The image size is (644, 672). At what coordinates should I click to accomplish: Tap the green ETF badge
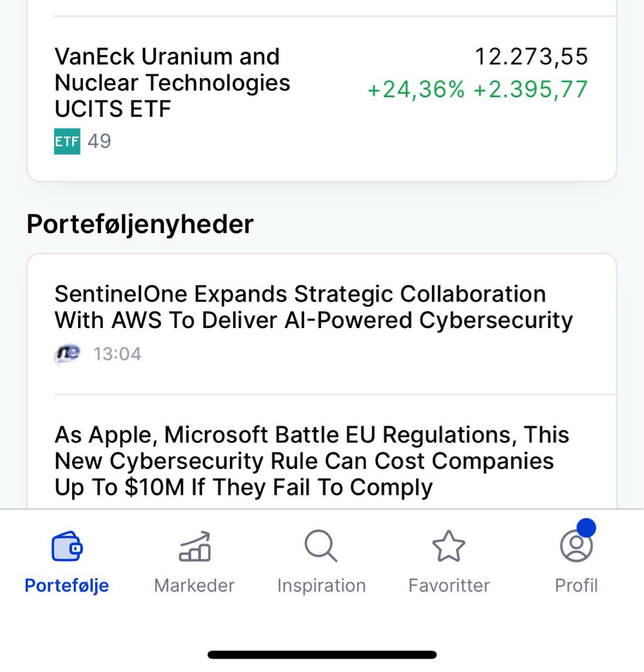pyautogui.click(x=67, y=141)
